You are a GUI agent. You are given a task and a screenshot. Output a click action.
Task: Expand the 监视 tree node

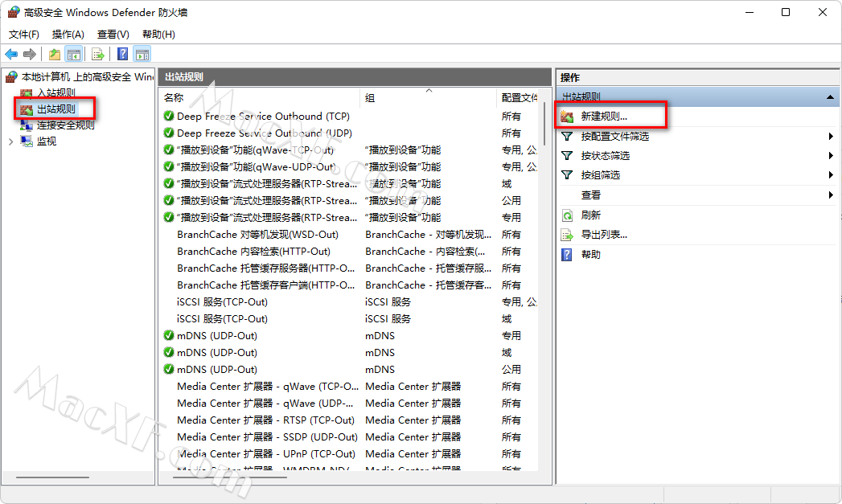10,141
